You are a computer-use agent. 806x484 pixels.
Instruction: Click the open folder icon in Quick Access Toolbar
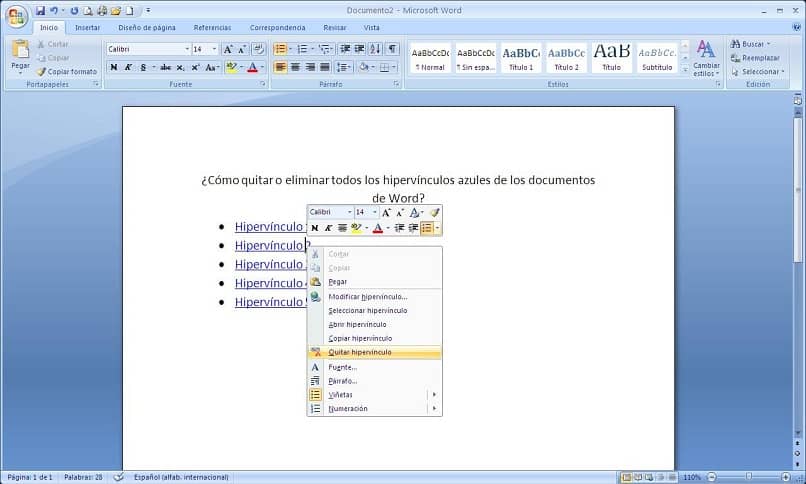pyautogui.click(x=116, y=10)
